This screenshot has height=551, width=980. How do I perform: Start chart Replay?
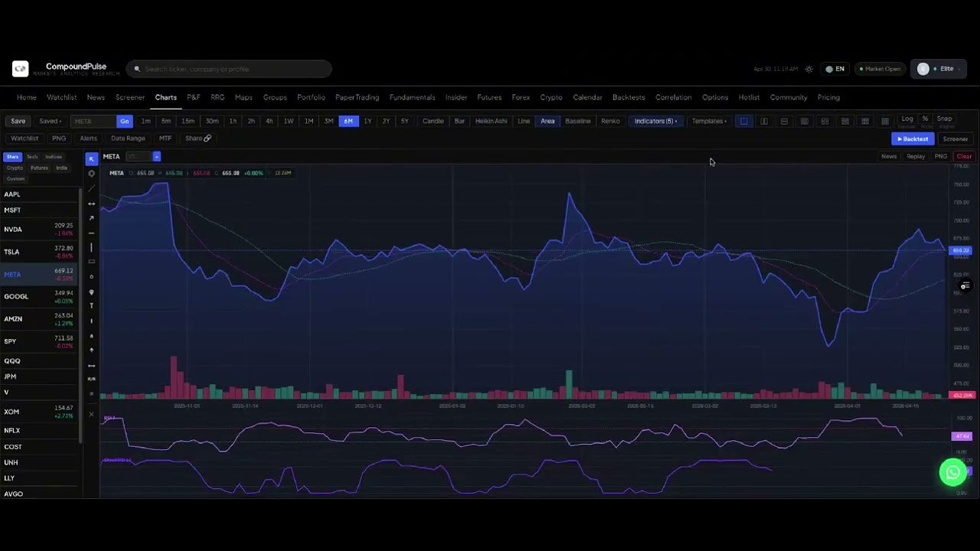[x=916, y=156]
